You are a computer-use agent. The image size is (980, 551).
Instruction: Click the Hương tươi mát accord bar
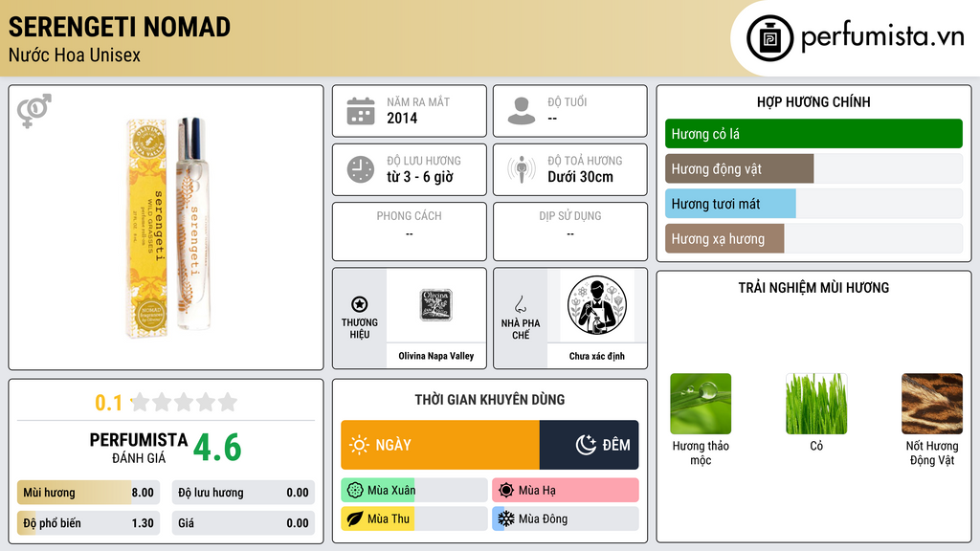[x=813, y=204]
